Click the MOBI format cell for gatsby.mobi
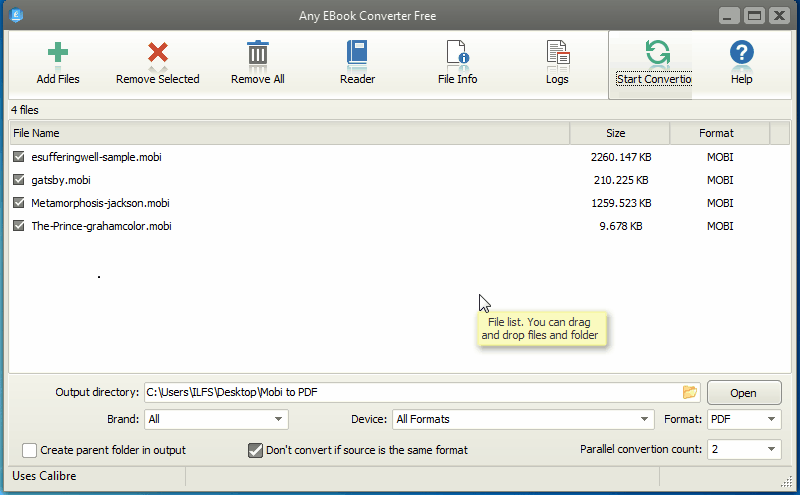Viewport: 800px width, 495px height. coord(720,180)
